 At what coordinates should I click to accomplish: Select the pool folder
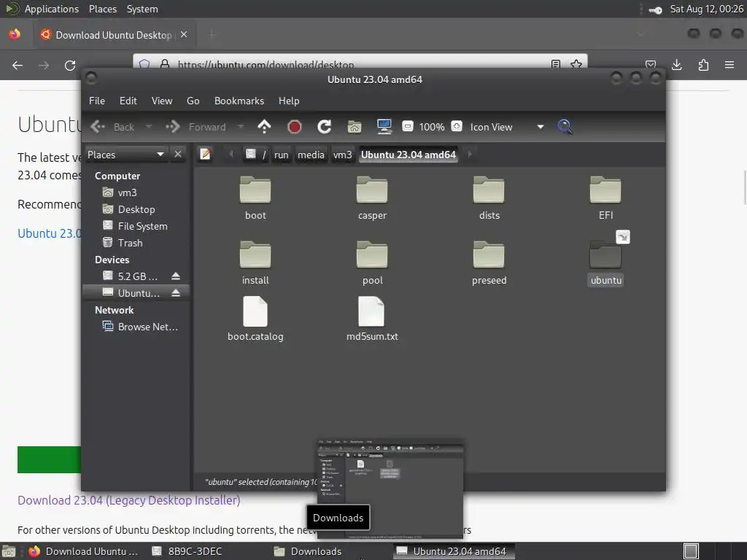(x=372, y=262)
